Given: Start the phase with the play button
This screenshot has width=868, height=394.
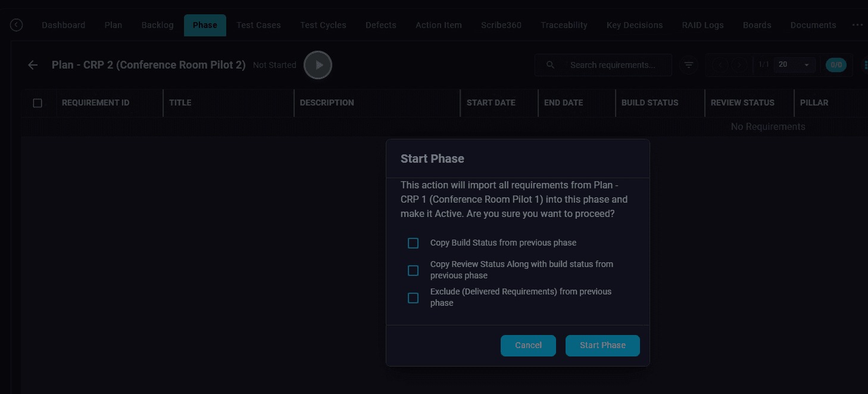Looking at the screenshot, I should [318, 65].
